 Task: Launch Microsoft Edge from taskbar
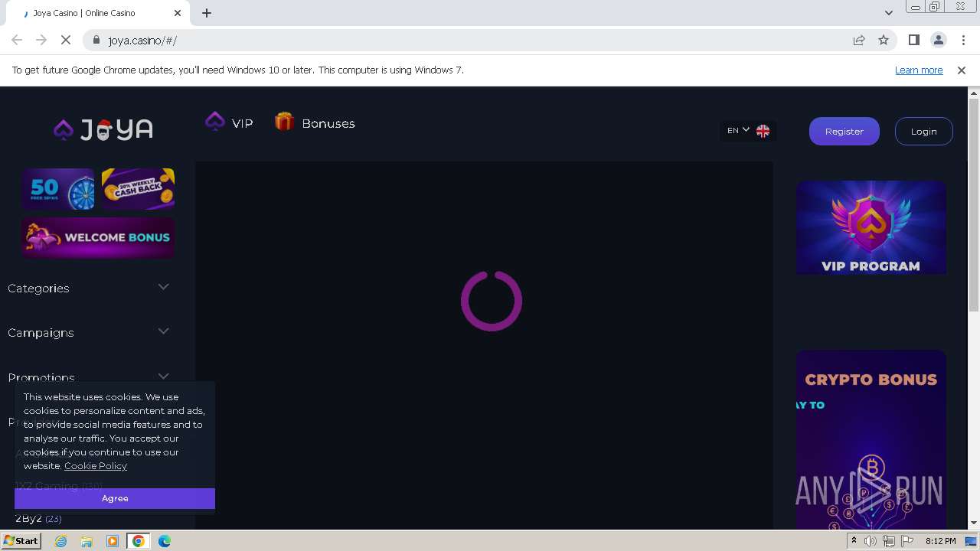(x=165, y=541)
